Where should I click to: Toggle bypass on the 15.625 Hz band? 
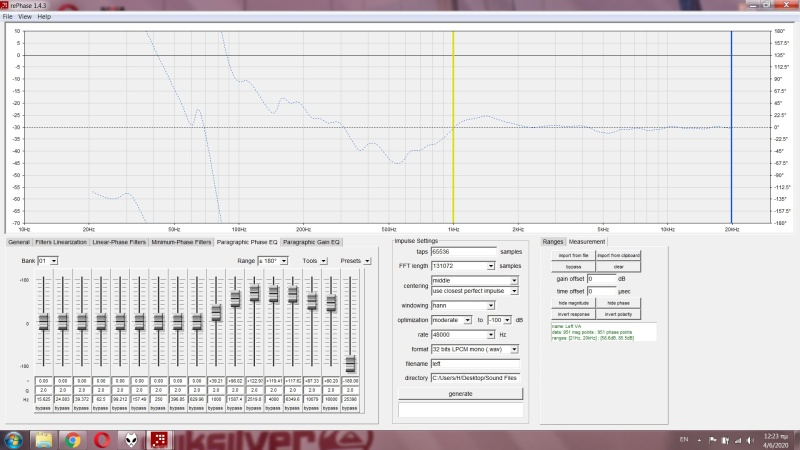43,409
